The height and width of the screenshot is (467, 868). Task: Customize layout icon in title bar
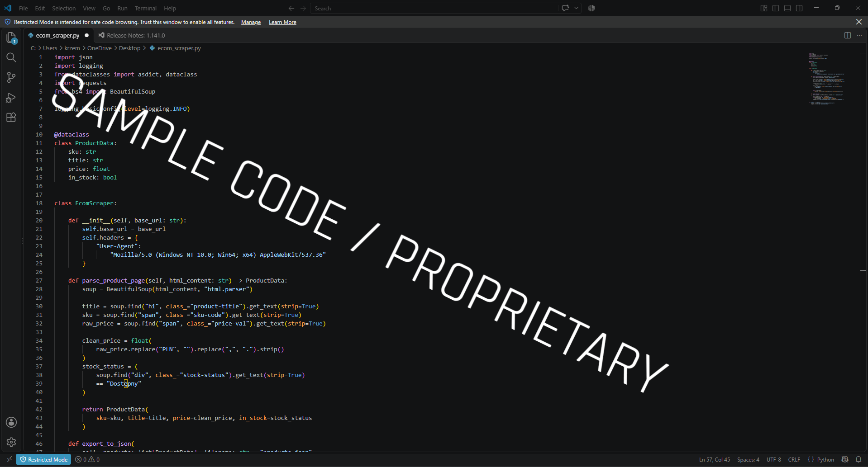(x=764, y=8)
